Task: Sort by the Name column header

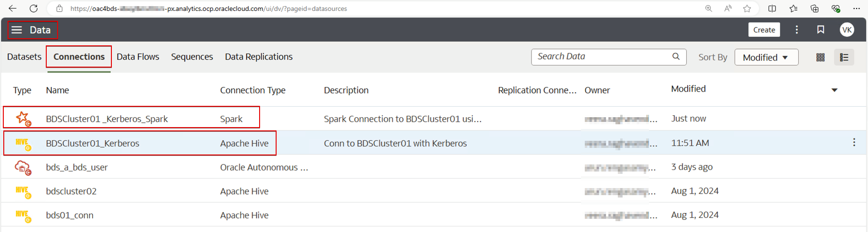Action: (x=58, y=90)
